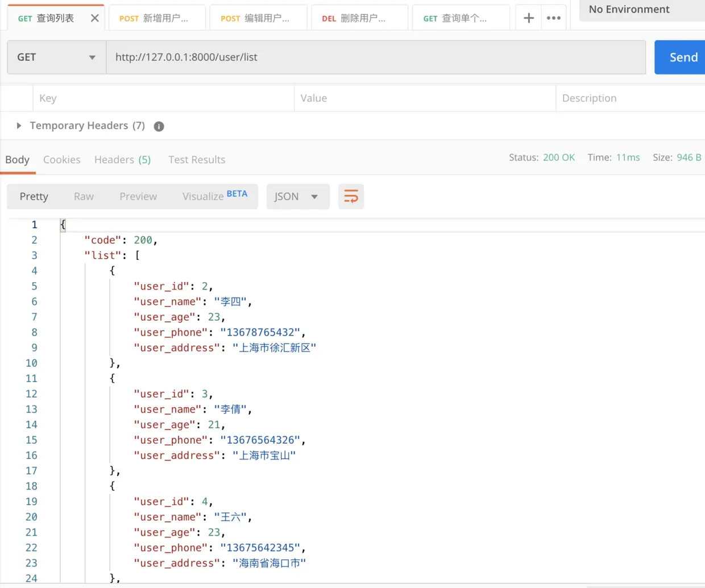Switch to the POST 编辑用户 tab
The width and height of the screenshot is (705, 588).
click(258, 18)
